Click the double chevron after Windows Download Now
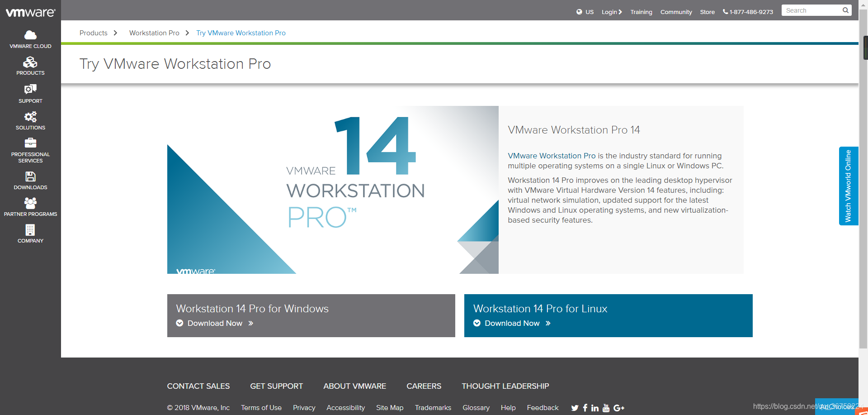Screen dimensions: 868x415 click(x=251, y=323)
